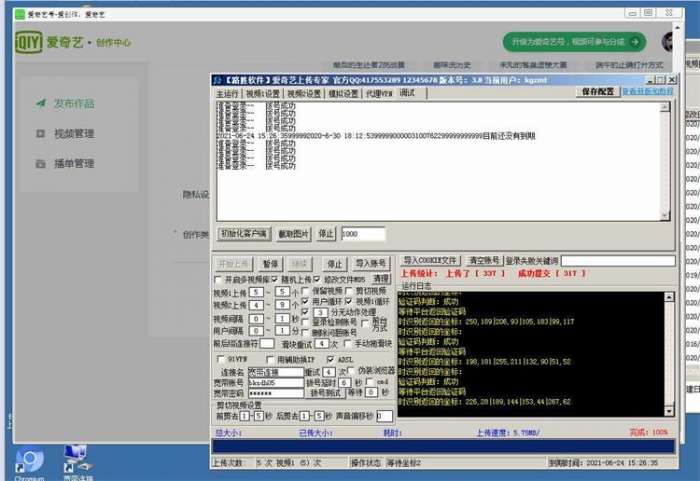Viewport: 700px width, 481px height.
Task: Open 发布作品 in iQIYI sidebar
Action: (74, 104)
